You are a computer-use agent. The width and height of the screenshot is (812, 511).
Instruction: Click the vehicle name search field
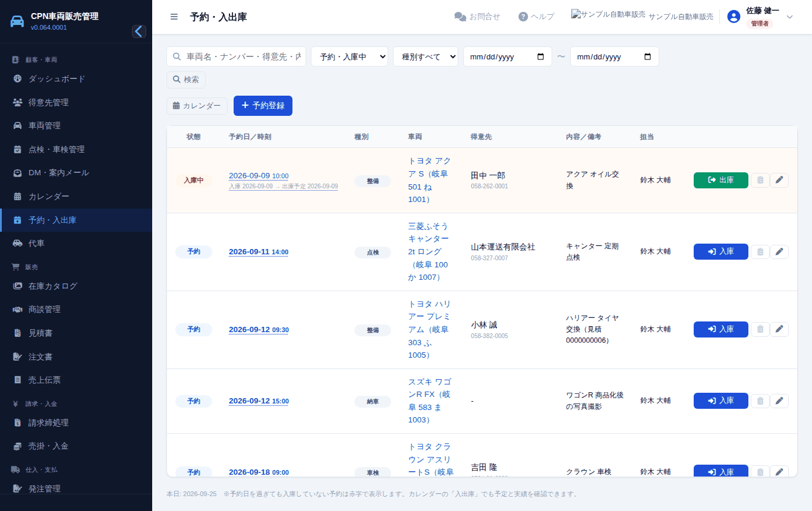236,56
